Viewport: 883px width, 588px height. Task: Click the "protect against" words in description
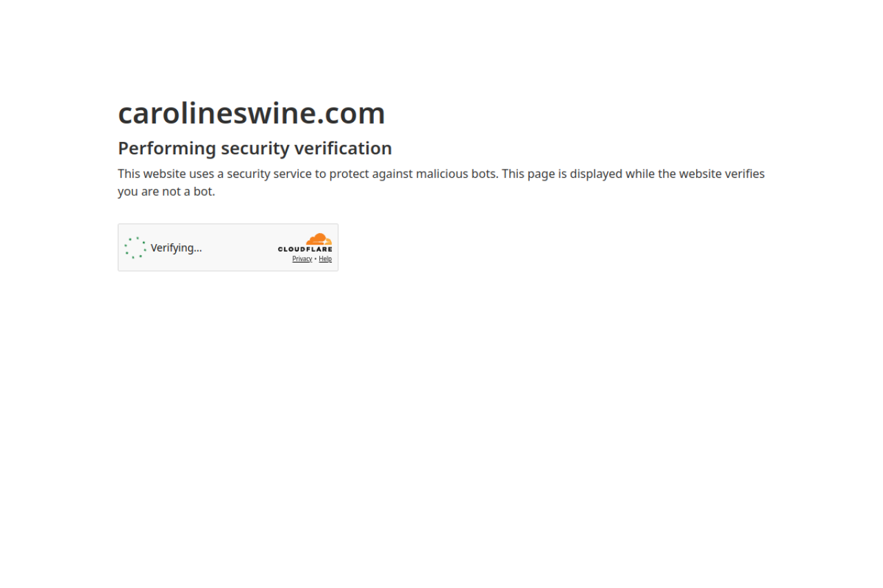371,174
